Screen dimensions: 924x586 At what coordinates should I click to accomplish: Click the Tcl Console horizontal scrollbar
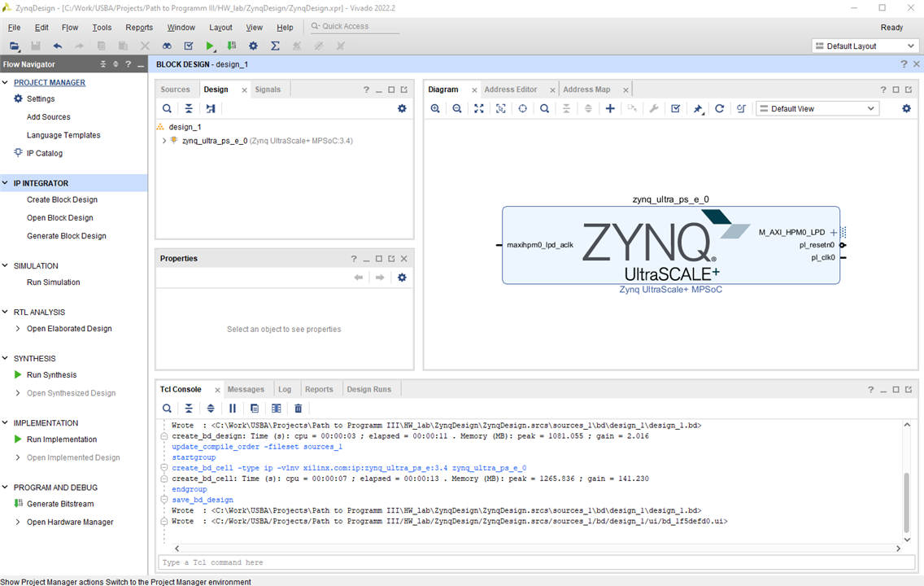tap(537, 549)
